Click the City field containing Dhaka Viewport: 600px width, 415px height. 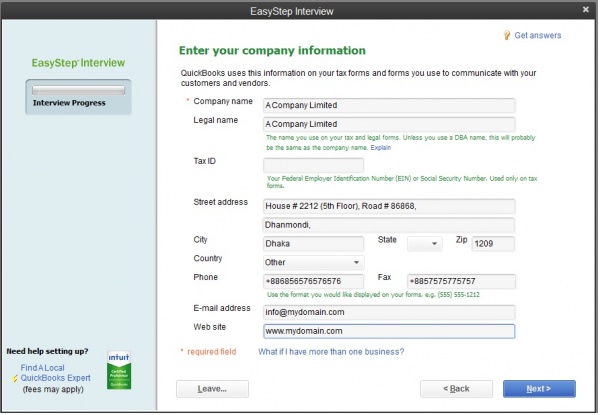313,244
